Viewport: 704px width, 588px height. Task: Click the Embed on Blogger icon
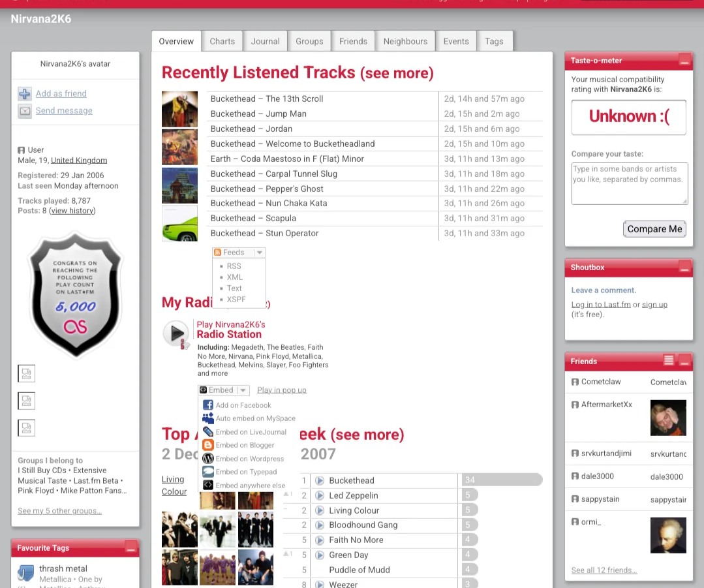[x=208, y=445]
